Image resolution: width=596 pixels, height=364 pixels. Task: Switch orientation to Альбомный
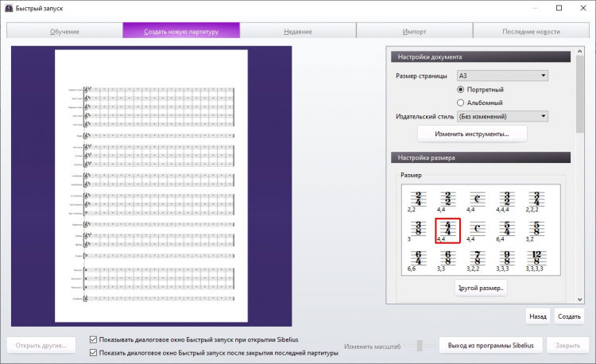(461, 103)
